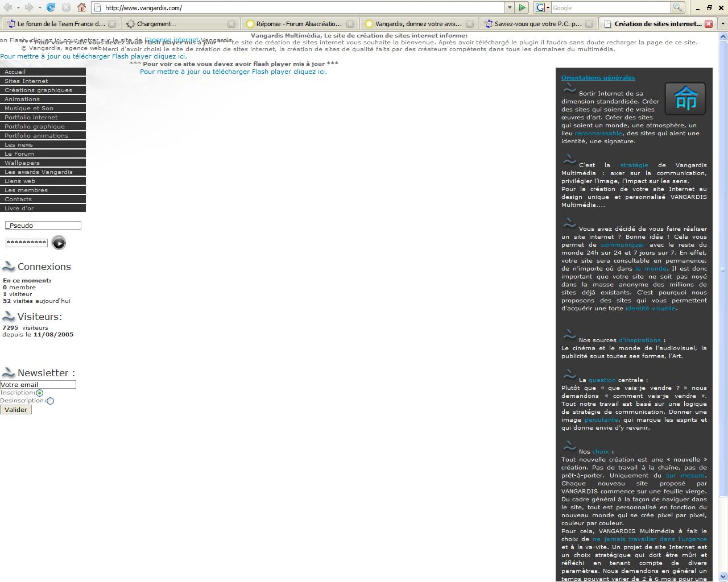This screenshot has width=728, height=582.
Task: Close the 'Saviez-vous que votre P.C.' tab
Action: coord(589,24)
